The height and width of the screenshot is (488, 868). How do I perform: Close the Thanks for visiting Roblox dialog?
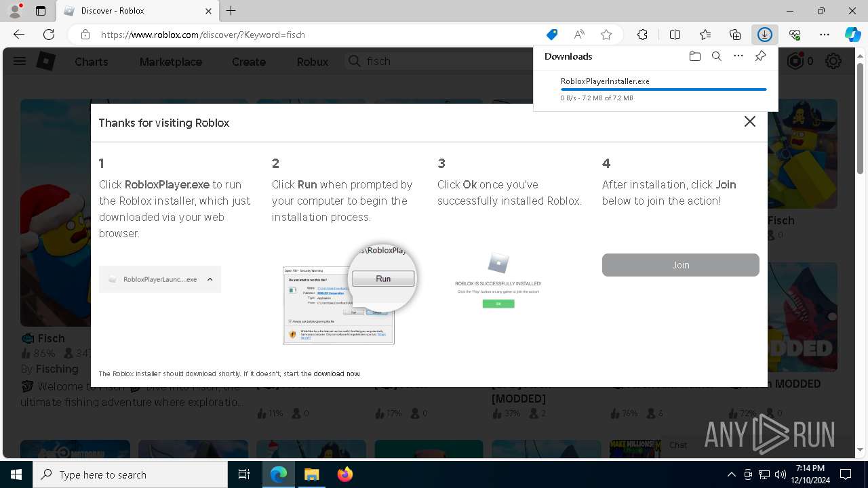click(749, 121)
